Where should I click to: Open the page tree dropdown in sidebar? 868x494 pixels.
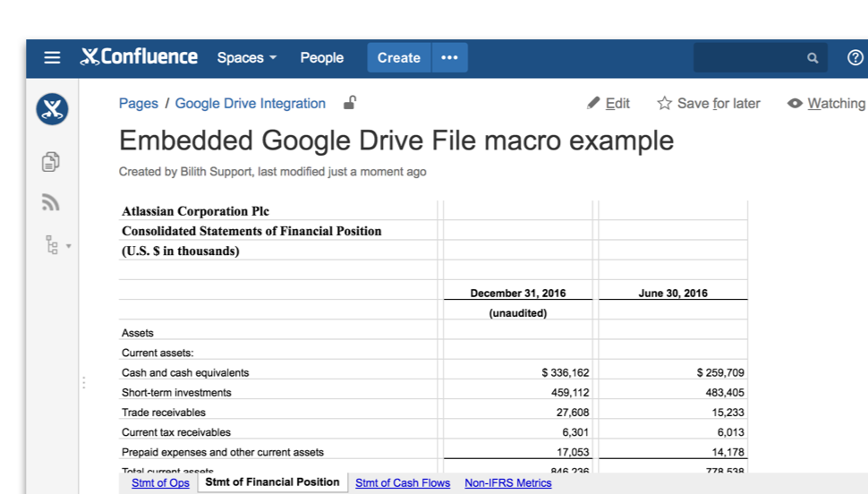click(57, 244)
